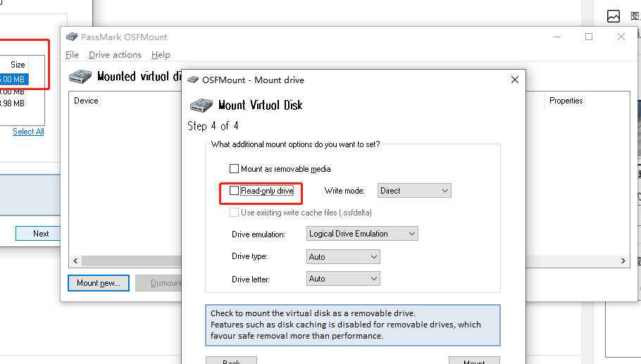Click the Mount button in the wizard
The width and height of the screenshot is (641, 364).
pyautogui.click(x=474, y=360)
